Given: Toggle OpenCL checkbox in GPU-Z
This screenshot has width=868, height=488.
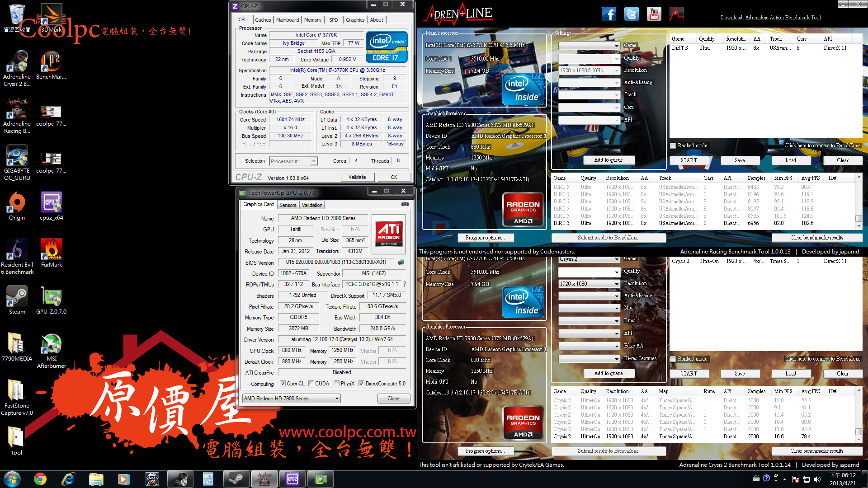Looking at the screenshot, I should pos(283,384).
